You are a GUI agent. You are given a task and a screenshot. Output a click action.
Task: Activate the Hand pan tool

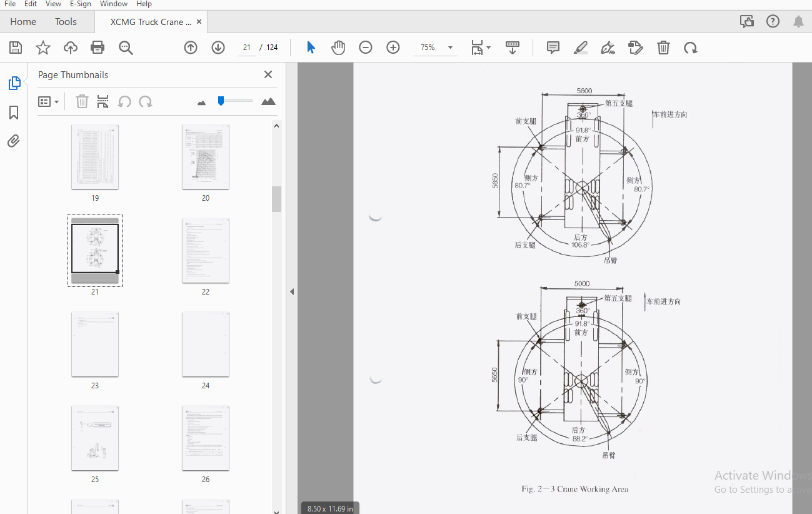(338, 48)
